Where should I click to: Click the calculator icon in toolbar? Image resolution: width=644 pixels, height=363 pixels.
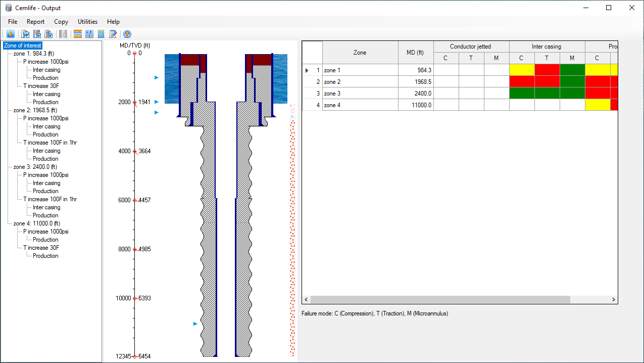(x=101, y=34)
